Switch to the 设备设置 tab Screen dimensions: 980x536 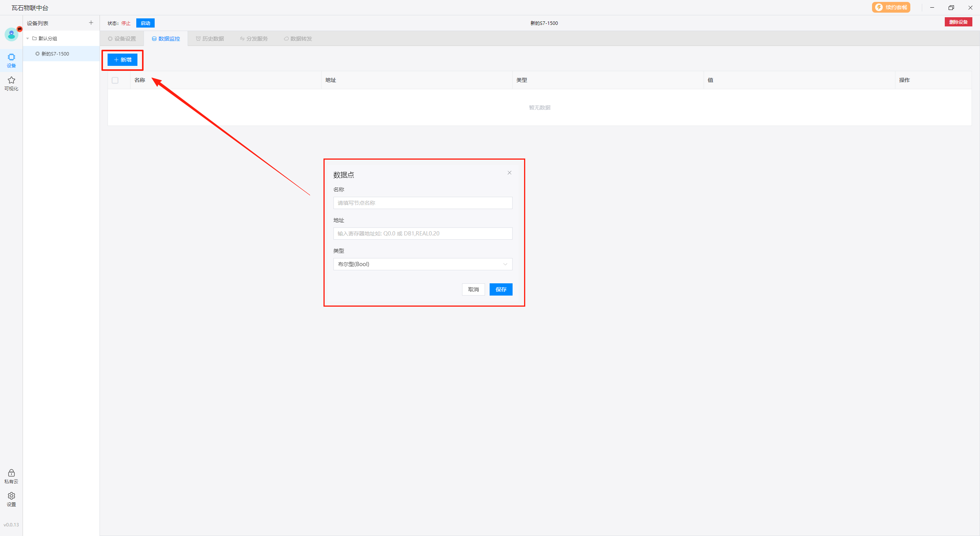point(122,39)
